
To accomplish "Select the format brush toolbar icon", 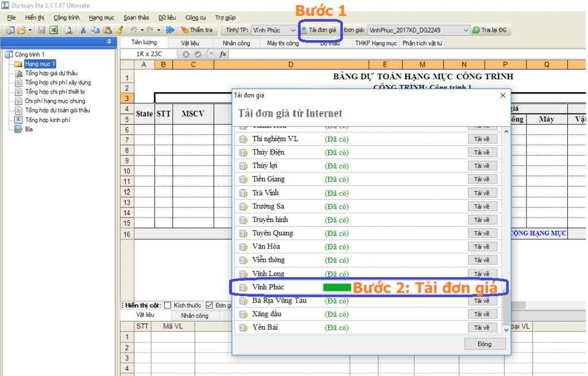I will point(119,30).
